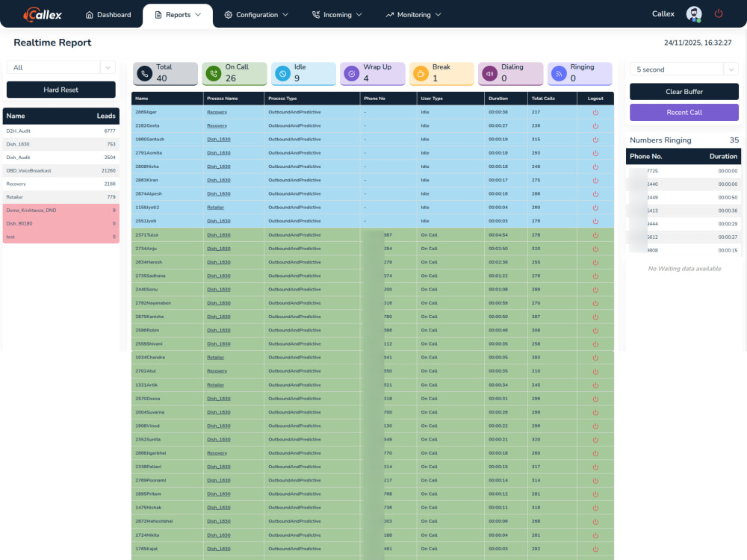This screenshot has width=747, height=560.
Task: Open the 5 second refresh dropdown
Action: pyautogui.click(x=684, y=69)
